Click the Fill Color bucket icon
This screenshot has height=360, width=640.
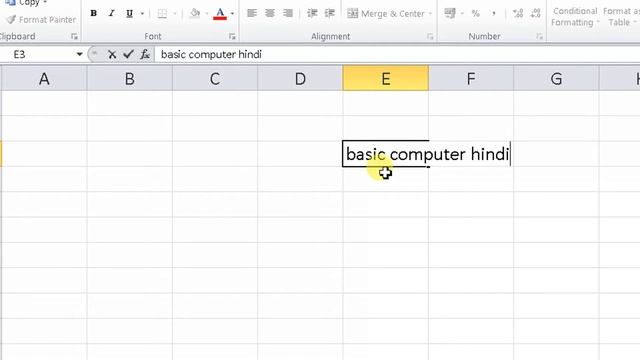pyautogui.click(x=195, y=13)
